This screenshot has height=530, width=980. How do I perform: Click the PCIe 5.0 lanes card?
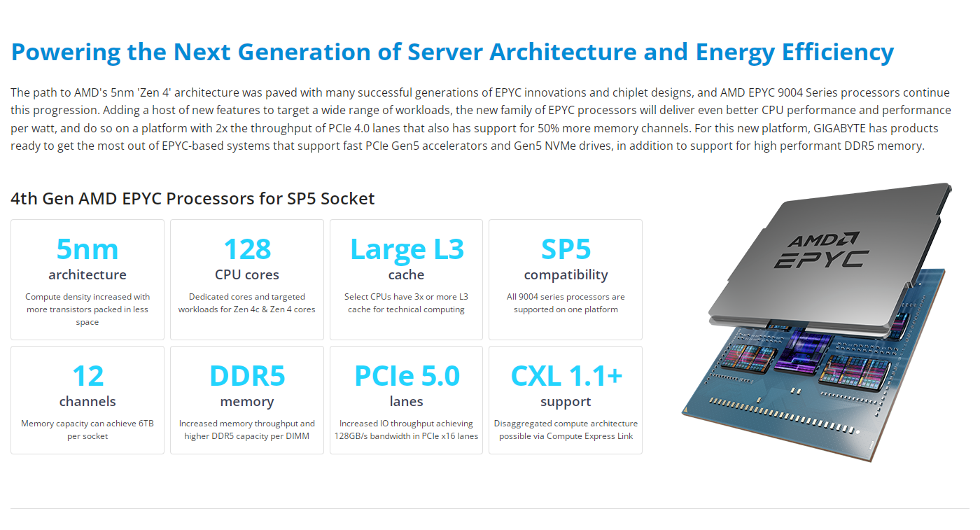(406, 400)
